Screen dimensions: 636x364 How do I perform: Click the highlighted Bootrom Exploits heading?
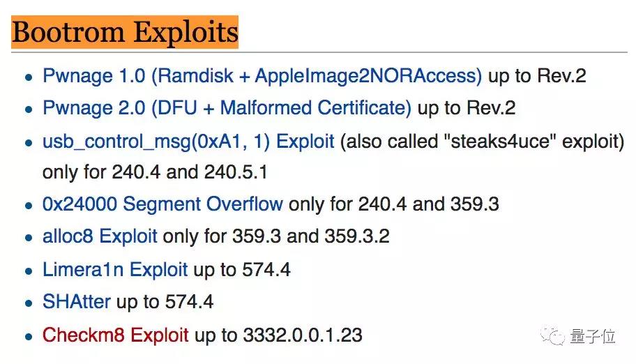(x=125, y=32)
